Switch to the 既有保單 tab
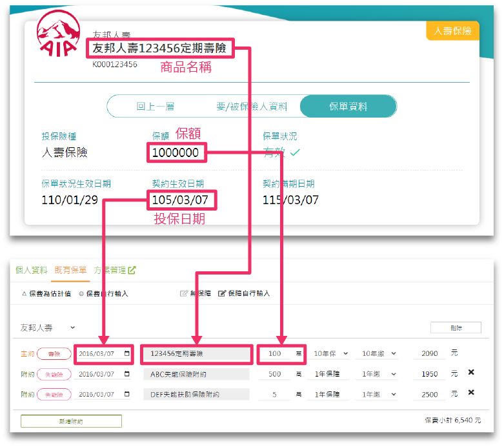The image size is (504, 447). 70,270
